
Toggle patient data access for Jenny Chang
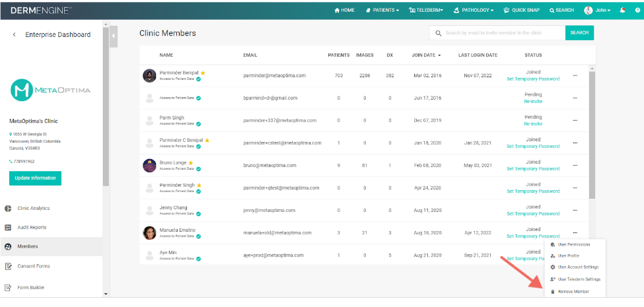[198, 214]
